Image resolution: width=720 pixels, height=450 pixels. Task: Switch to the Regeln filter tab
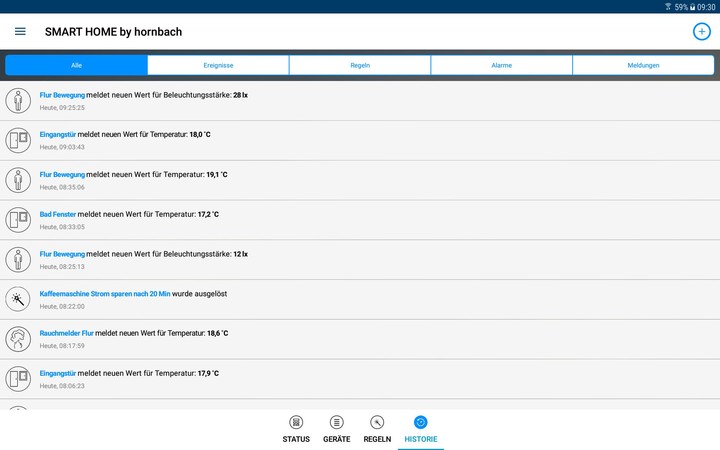(x=360, y=65)
